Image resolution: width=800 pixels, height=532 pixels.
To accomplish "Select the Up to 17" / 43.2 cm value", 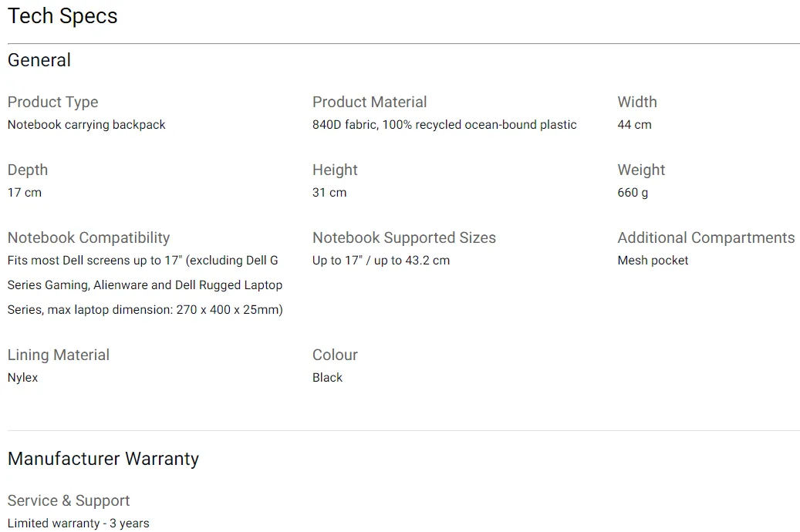I will (x=381, y=260).
